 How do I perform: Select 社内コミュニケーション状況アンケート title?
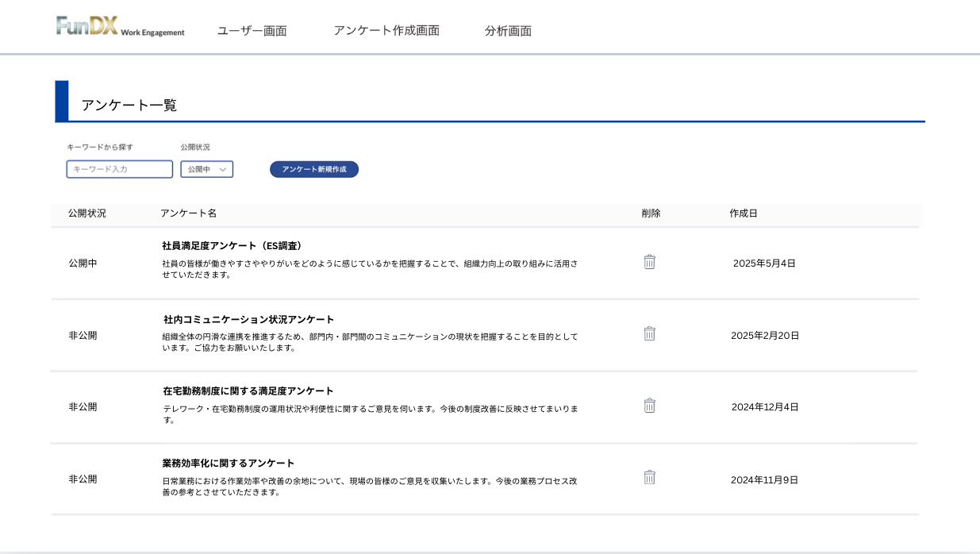(248, 319)
